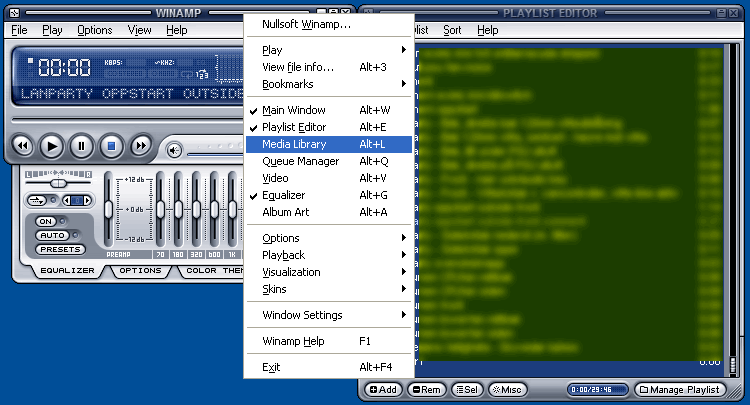Click the 180 Hz band slider
Image resolution: width=750 pixels, height=405 pixels.
(x=178, y=209)
